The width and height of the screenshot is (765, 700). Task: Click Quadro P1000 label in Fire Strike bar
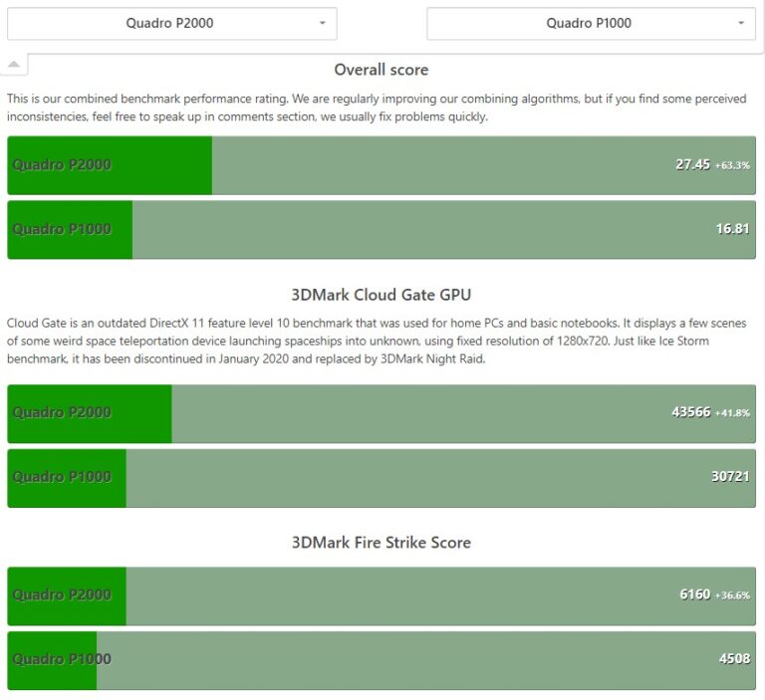point(62,659)
